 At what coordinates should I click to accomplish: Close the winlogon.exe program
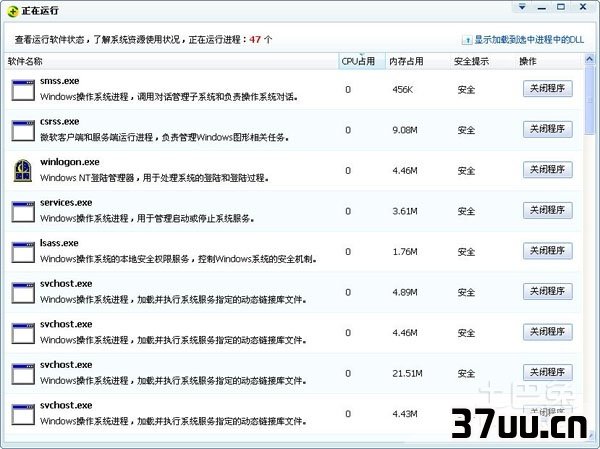click(548, 170)
